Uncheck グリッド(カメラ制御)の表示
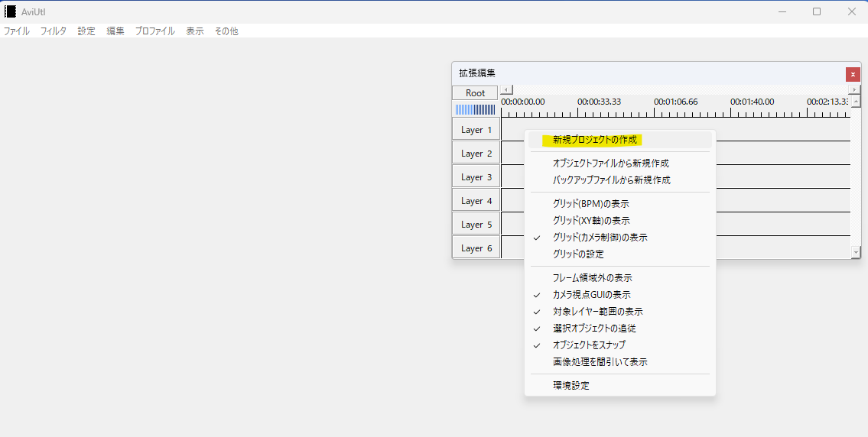 coord(620,238)
